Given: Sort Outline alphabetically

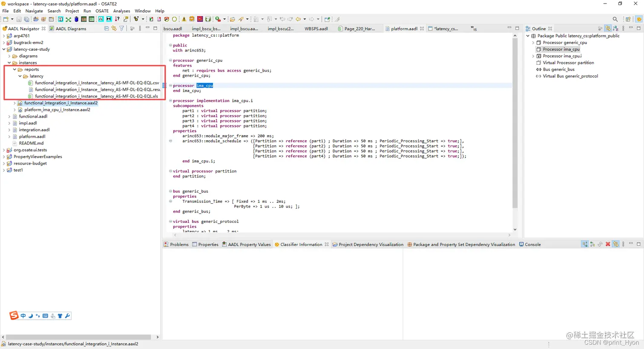Looking at the screenshot, I should [x=615, y=29].
